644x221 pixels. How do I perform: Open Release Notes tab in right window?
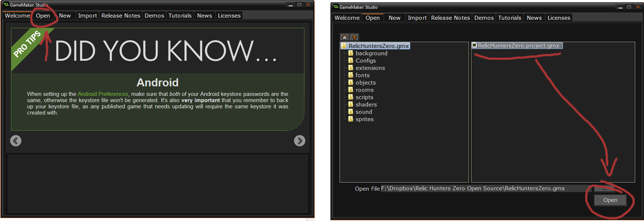450,18
